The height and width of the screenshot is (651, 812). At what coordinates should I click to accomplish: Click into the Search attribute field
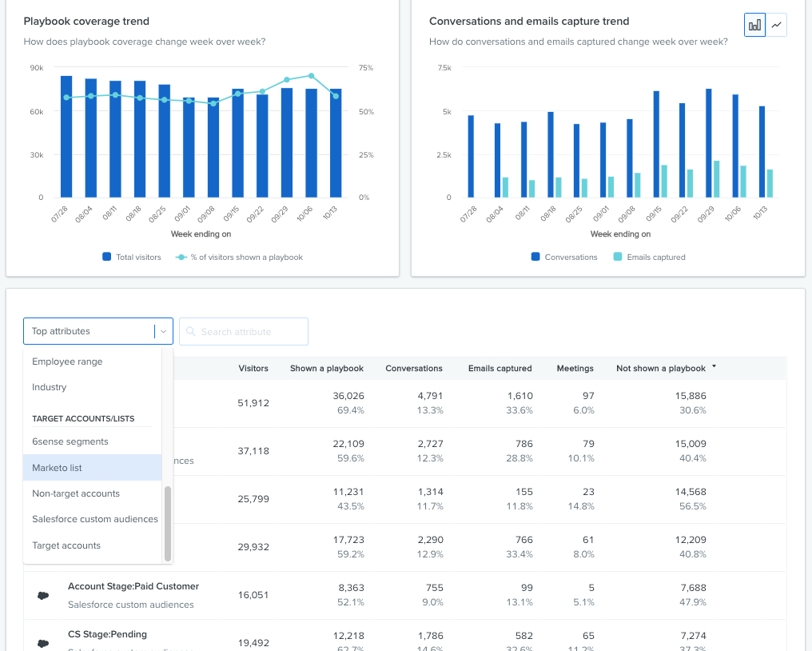coord(244,331)
